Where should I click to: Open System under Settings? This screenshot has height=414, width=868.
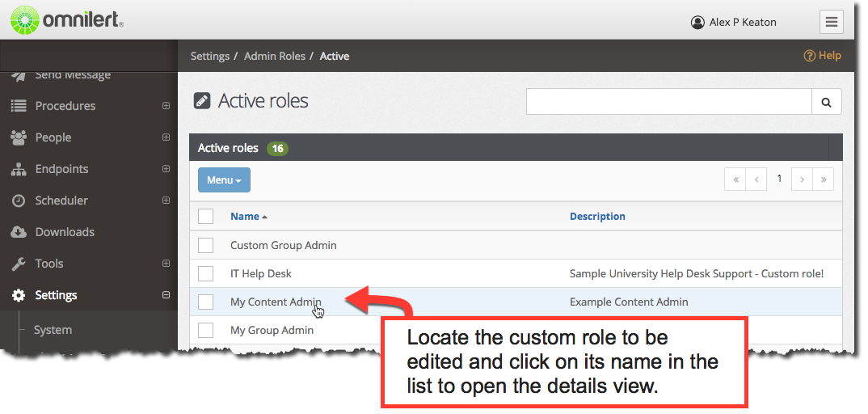[53, 330]
